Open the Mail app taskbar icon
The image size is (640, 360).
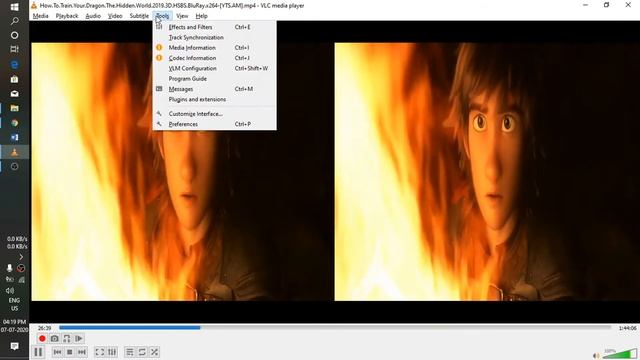(x=14, y=93)
